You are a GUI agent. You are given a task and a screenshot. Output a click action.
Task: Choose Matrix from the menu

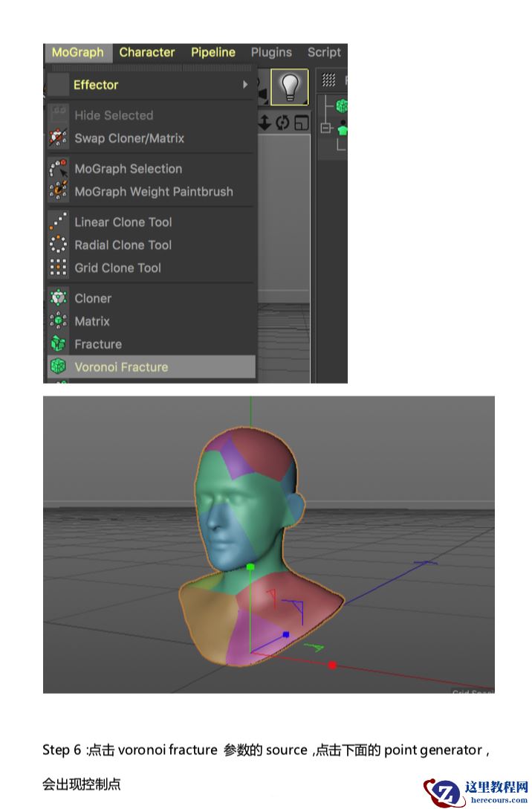[x=151, y=321]
